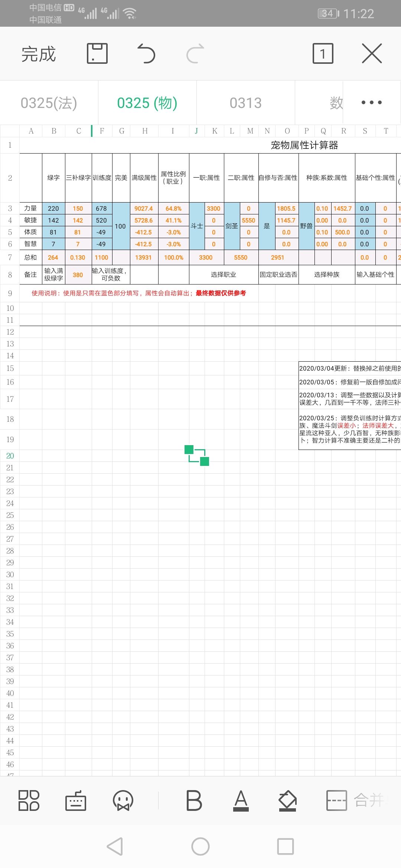The width and height of the screenshot is (401, 868).
Task: Select the 满级属性 column header cell
Action: [144, 178]
